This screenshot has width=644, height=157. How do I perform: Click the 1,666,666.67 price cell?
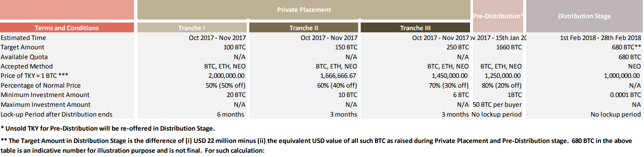point(339,76)
